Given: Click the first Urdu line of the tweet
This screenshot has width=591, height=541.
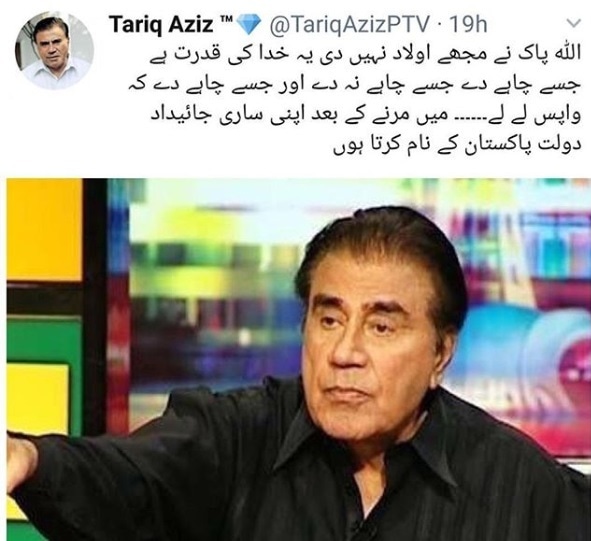Looking at the screenshot, I should [363, 57].
